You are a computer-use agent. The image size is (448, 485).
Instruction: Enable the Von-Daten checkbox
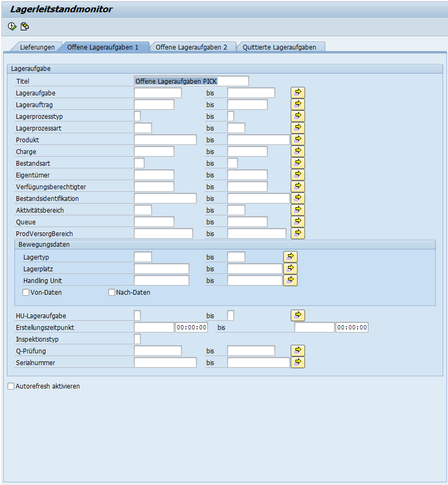click(x=26, y=293)
